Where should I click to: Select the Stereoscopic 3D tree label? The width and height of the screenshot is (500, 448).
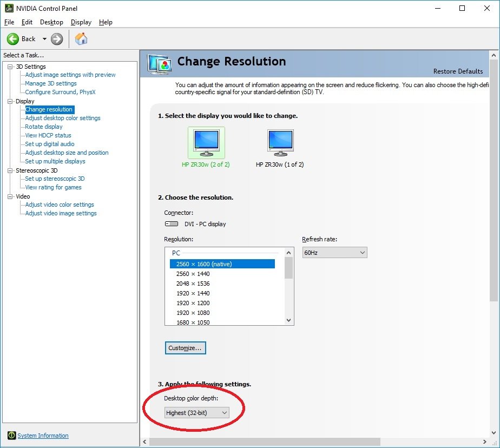(x=37, y=170)
